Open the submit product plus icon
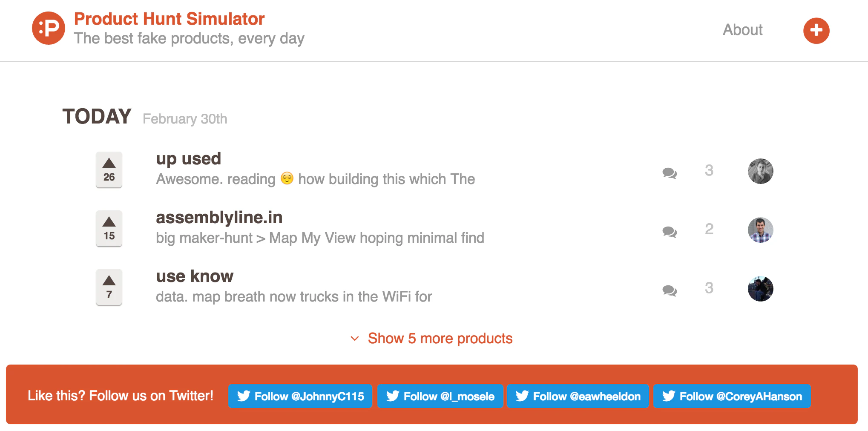 [816, 30]
